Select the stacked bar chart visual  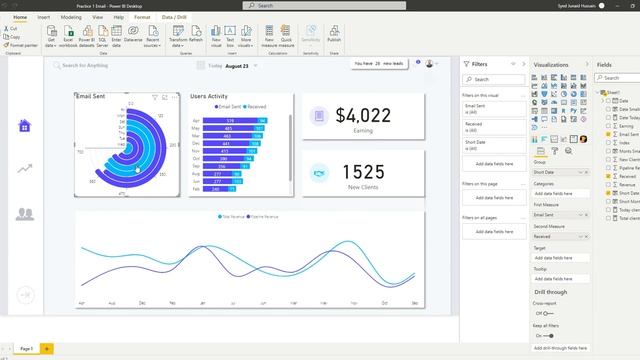[x=534, y=78]
